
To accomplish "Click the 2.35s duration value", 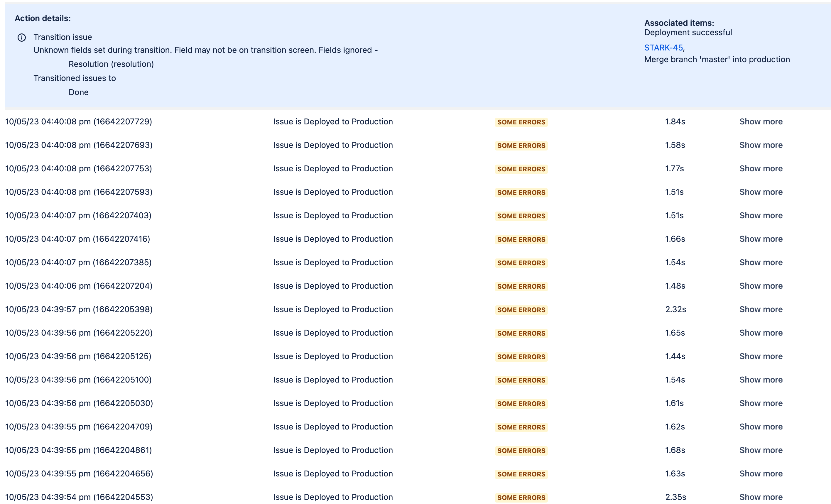I will click(675, 497).
